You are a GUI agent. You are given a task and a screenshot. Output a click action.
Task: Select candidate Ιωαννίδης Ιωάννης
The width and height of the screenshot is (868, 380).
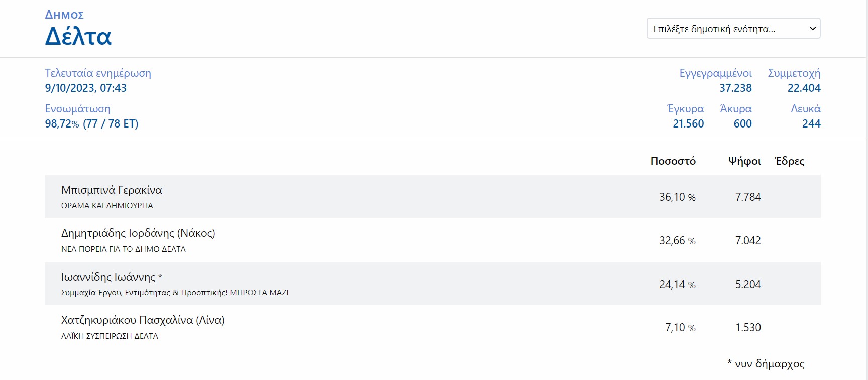108,277
